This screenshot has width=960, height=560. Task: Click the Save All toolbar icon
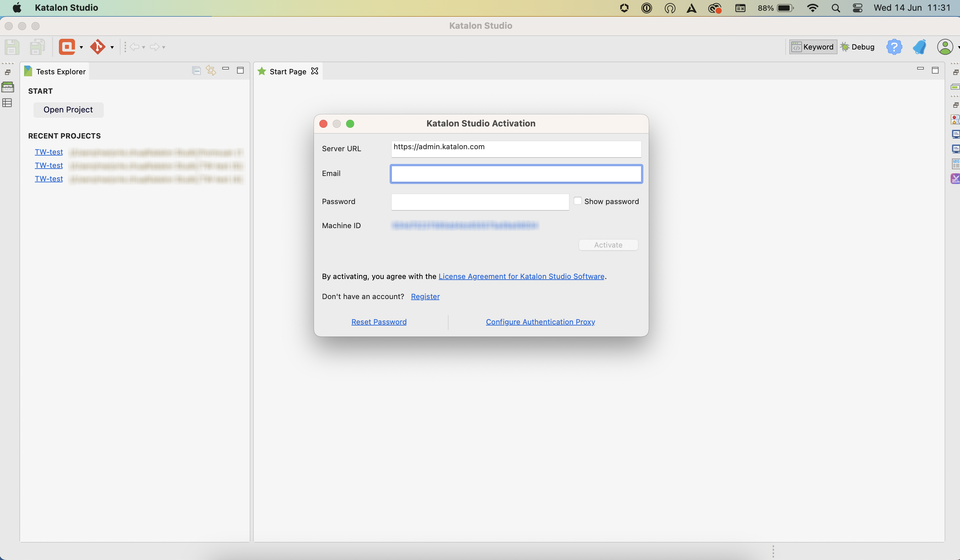click(x=37, y=47)
